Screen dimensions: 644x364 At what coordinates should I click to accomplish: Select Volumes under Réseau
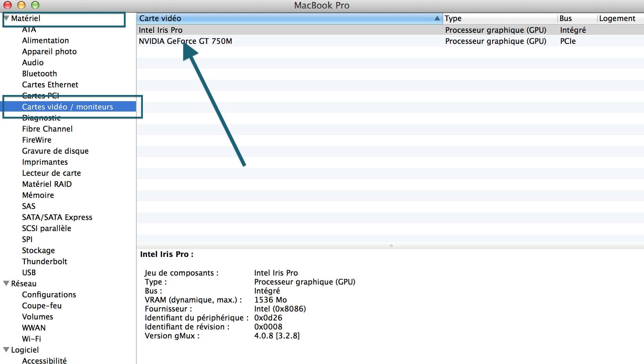(38, 317)
